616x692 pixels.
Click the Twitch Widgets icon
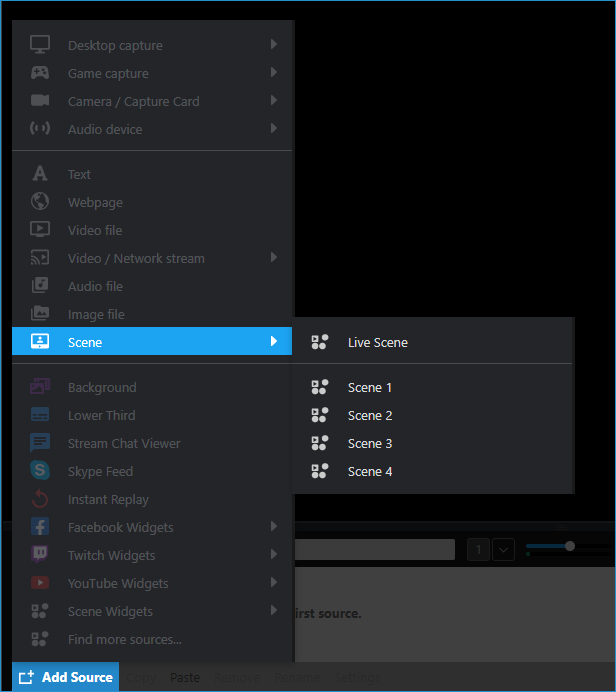coord(40,554)
